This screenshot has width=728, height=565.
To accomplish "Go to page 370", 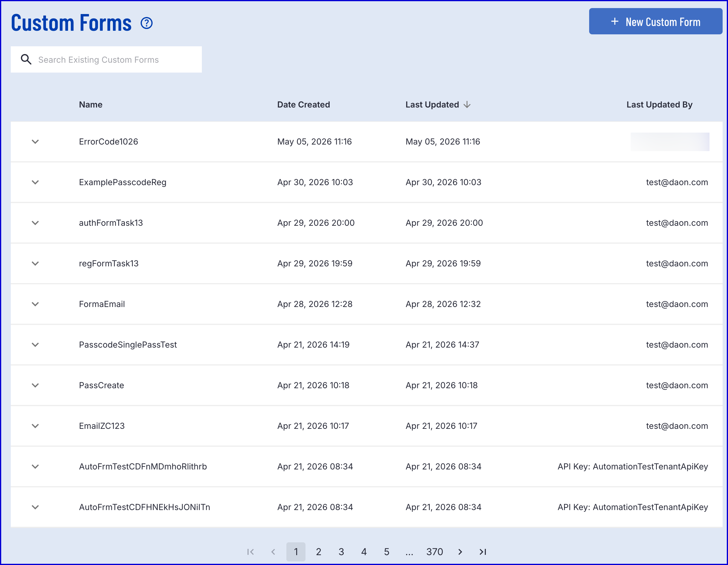I will coord(435,552).
